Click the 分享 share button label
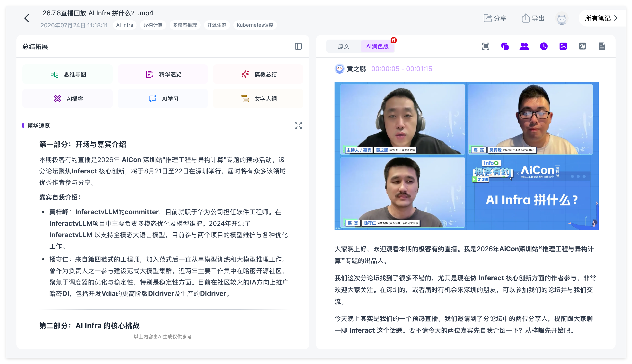The height and width of the screenshot is (364, 632). tap(500, 19)
